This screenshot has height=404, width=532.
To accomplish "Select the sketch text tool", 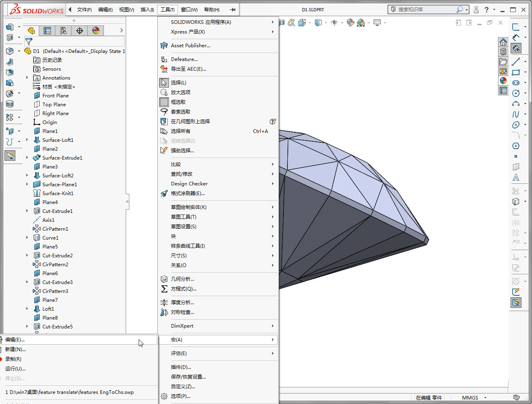I will [516, 177].
